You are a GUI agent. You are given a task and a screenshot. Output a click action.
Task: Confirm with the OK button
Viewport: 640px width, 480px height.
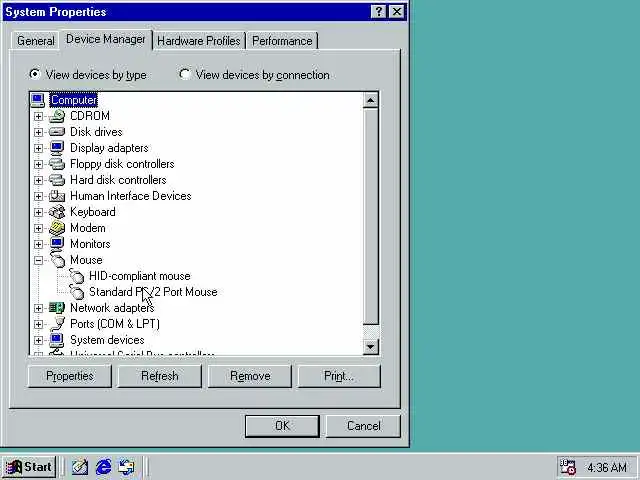(x=282, y=426)
